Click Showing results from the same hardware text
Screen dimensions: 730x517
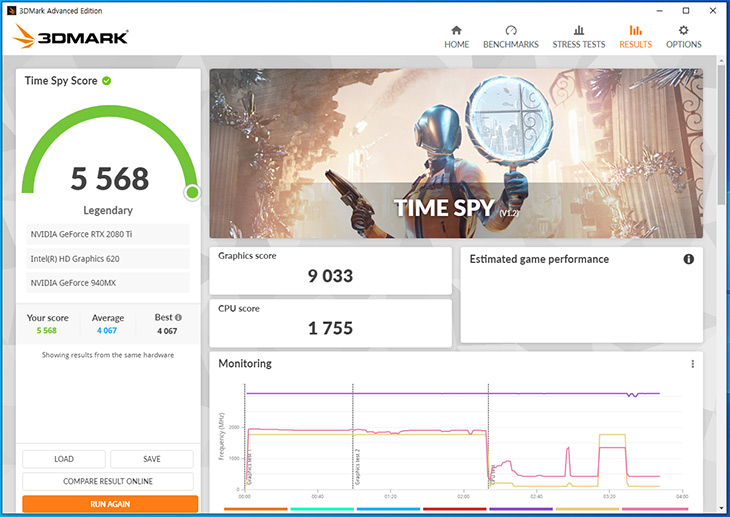108,355
